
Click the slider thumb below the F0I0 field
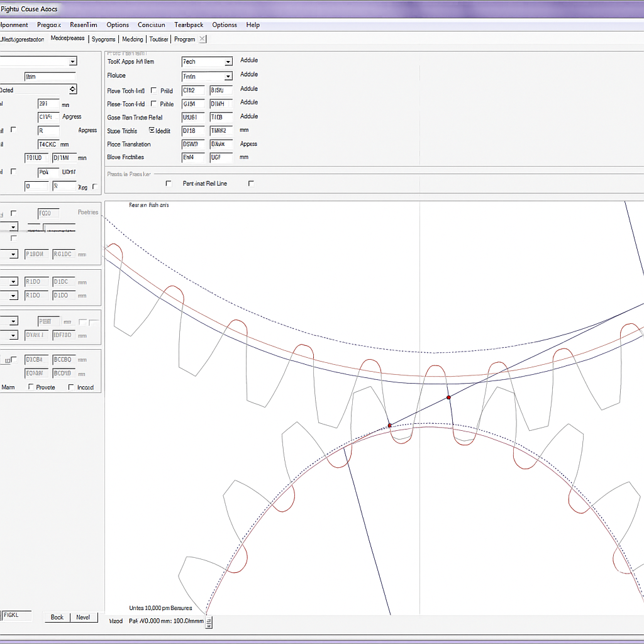43,228
